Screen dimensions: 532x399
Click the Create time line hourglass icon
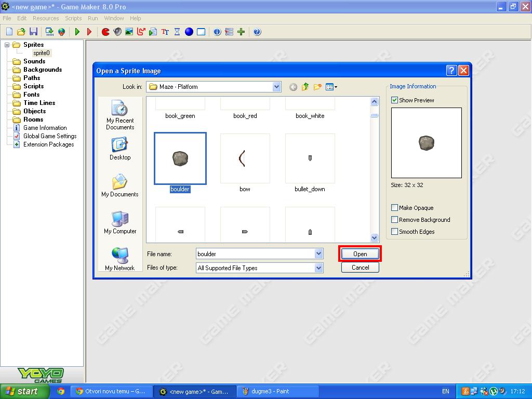coord(177,32)
